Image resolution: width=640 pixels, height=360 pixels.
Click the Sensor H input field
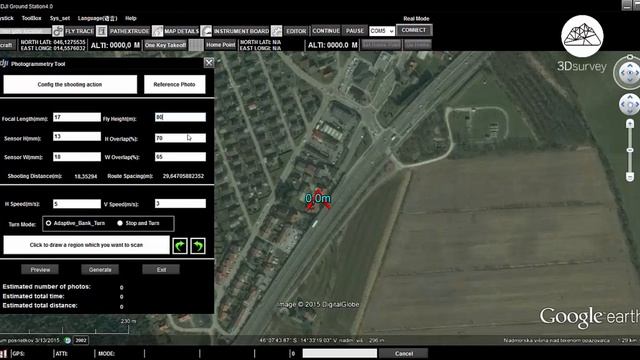pos(77,136)
